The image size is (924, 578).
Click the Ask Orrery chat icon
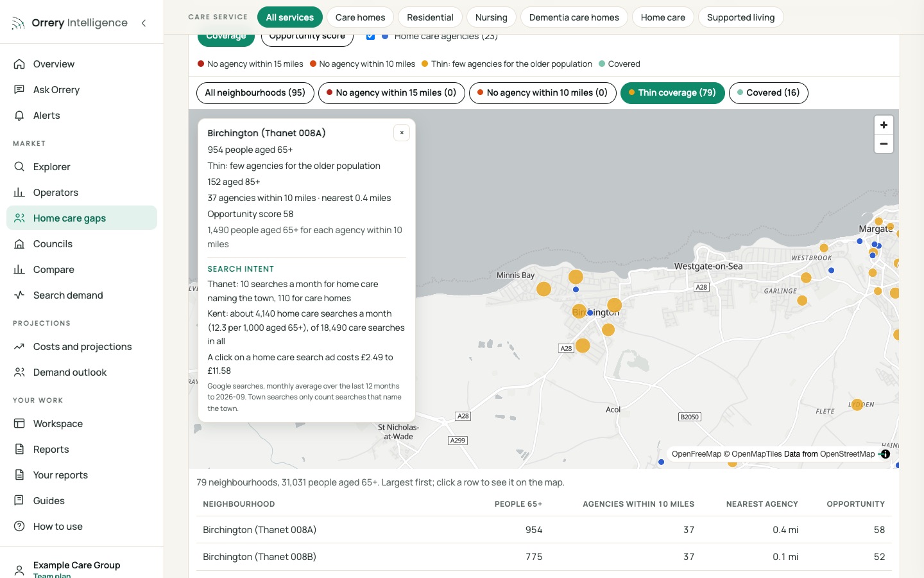pos(19,90)
